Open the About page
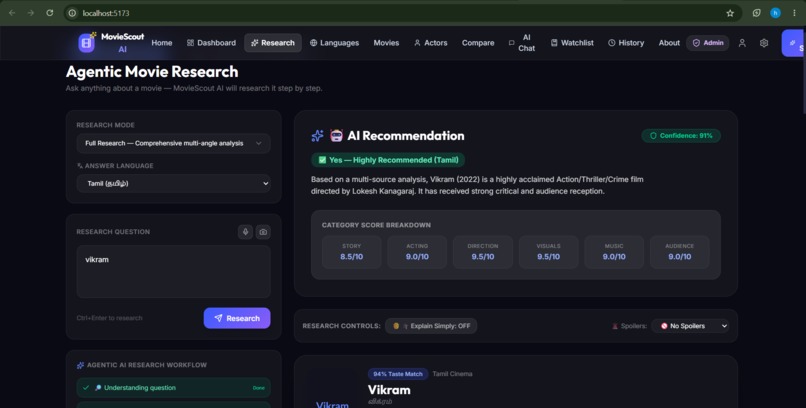Image resolution: width=806 pixels, height=408 pixels. pos(669,43)
